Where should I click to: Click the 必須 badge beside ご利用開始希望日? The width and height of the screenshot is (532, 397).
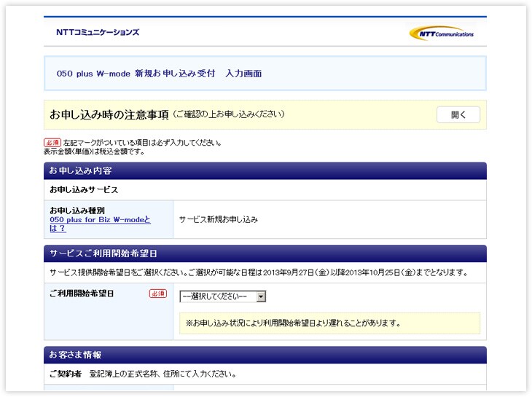tap(157, 294)
